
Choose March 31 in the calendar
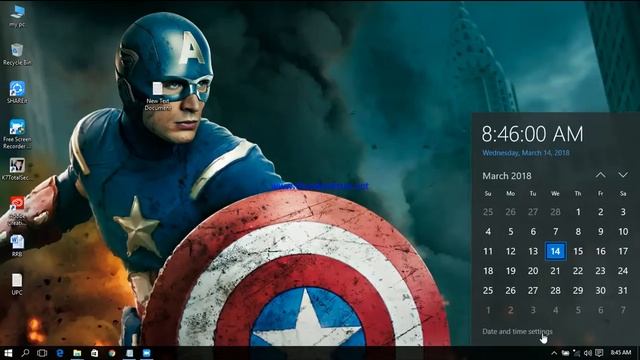click(623, 290)
